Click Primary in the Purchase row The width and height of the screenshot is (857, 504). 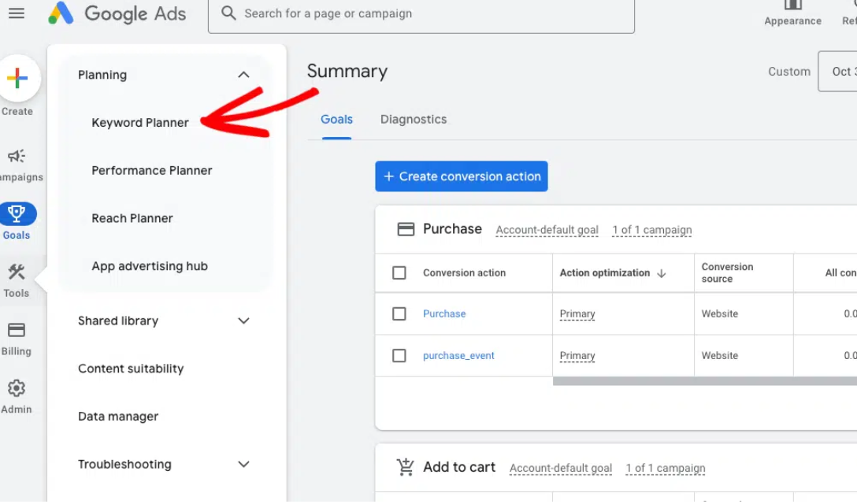coord(577,313)
